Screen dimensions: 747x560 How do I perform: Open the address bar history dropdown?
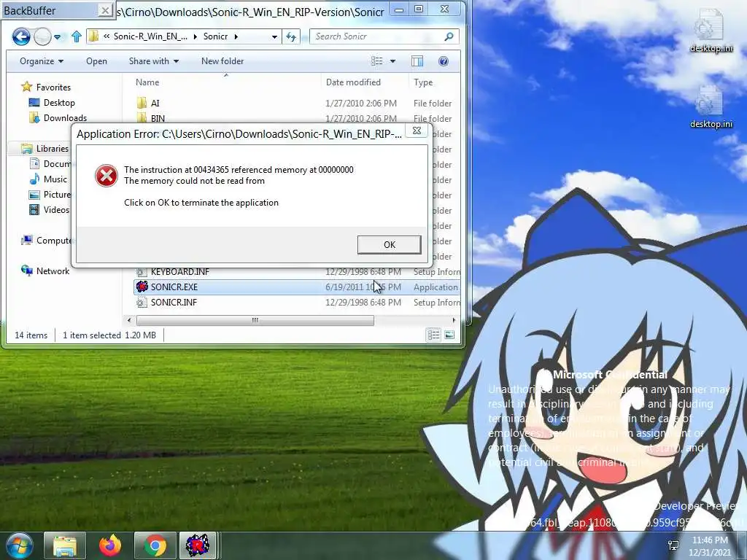click(274, 36)
